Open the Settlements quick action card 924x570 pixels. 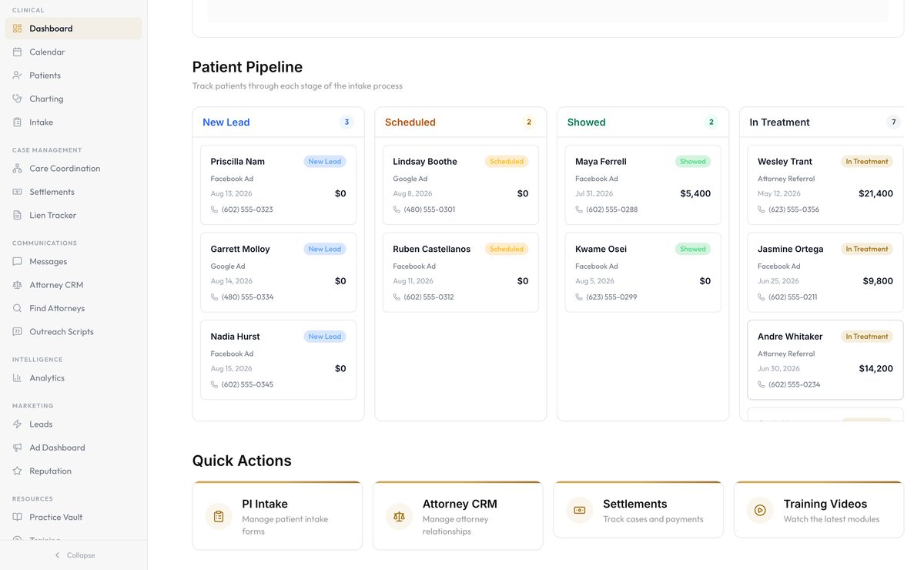(x=638, y=510)
